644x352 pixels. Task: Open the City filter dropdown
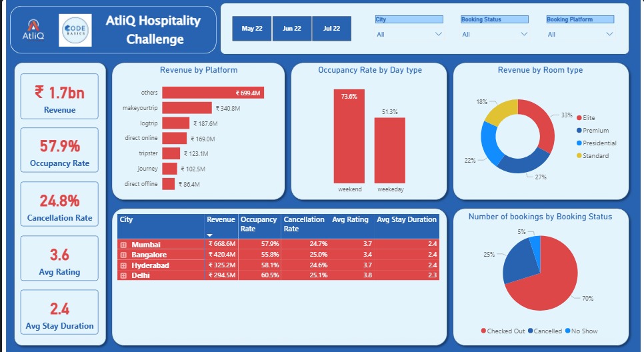click(x=409, y=34)
